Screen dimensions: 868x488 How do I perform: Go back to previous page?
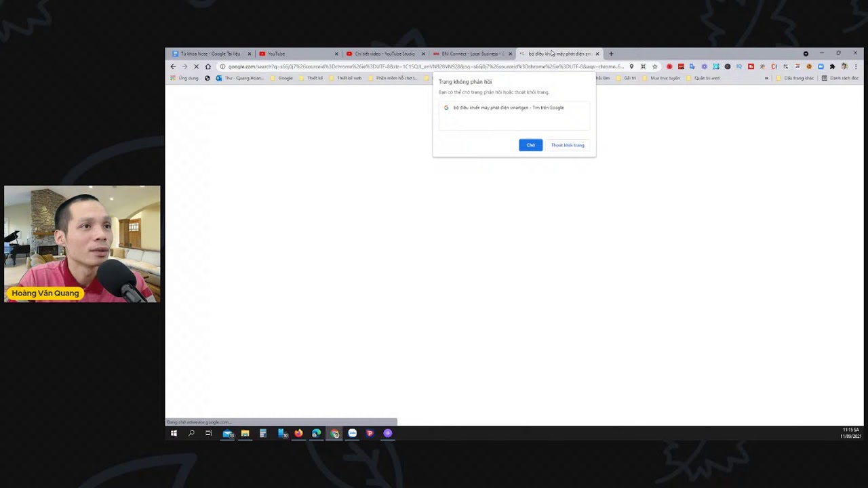click(x=173, y=66)
